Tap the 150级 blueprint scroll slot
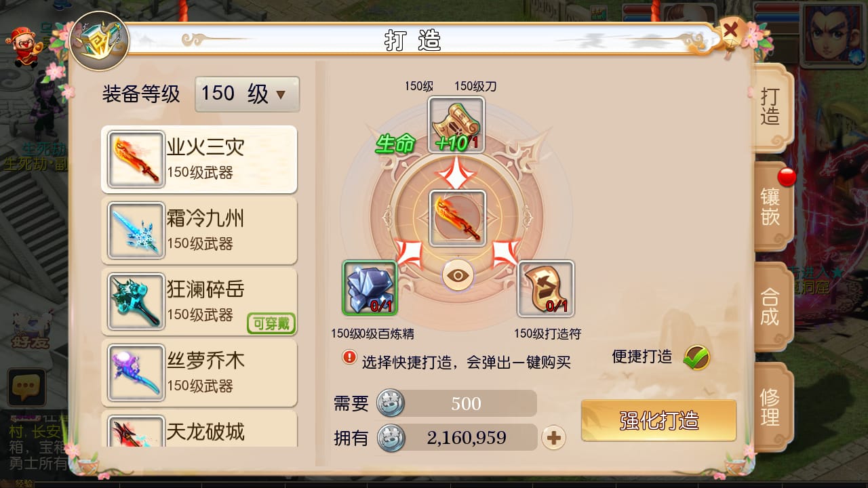868x488 pixels. tap(456, 125)
